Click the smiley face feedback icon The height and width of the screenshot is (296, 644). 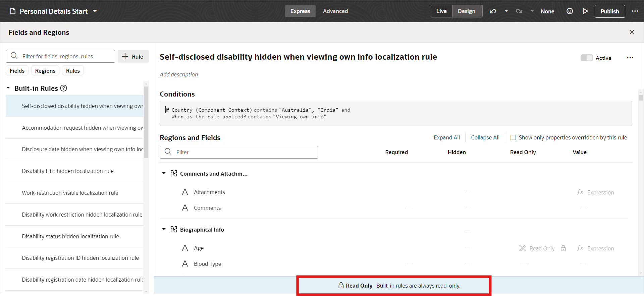(570, 11)
